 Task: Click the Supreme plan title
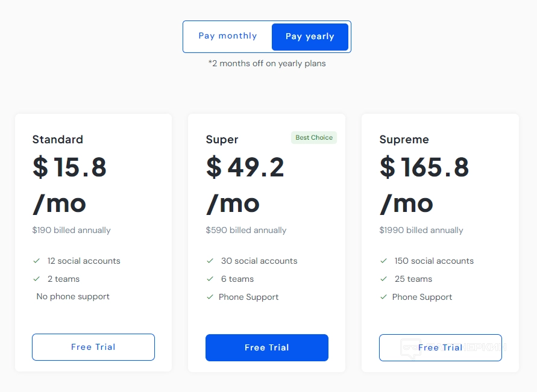pyautogui.click(x=404, y=140)
